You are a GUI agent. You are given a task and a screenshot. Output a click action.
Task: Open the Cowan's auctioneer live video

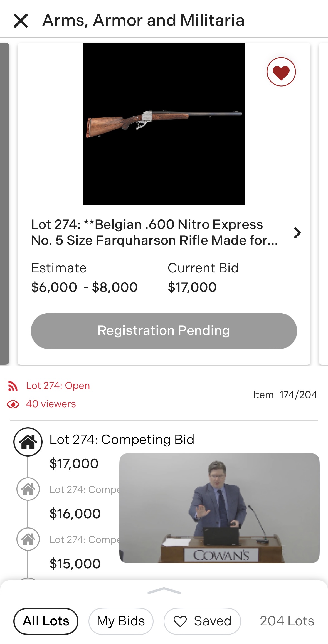point(219,508)
